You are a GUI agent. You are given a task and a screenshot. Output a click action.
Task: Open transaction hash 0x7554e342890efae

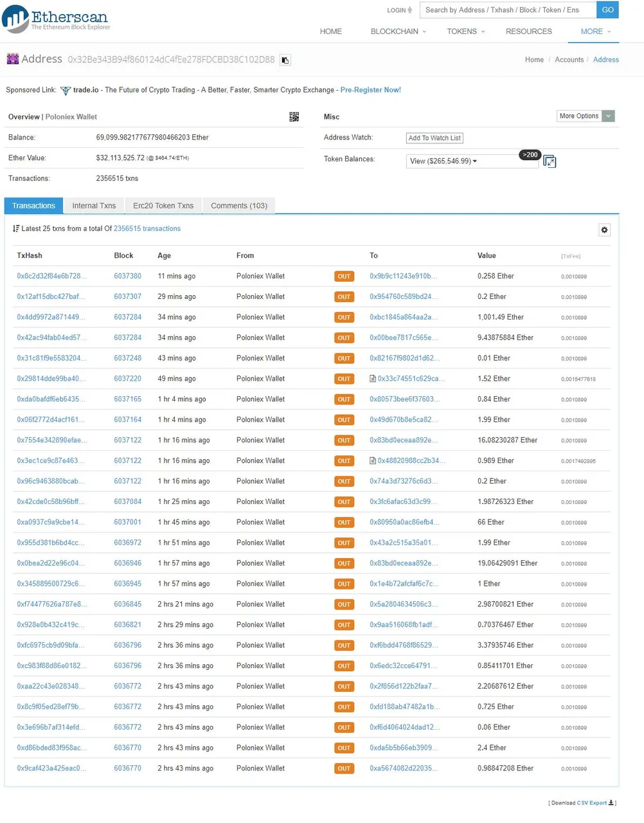click(51, 441)
